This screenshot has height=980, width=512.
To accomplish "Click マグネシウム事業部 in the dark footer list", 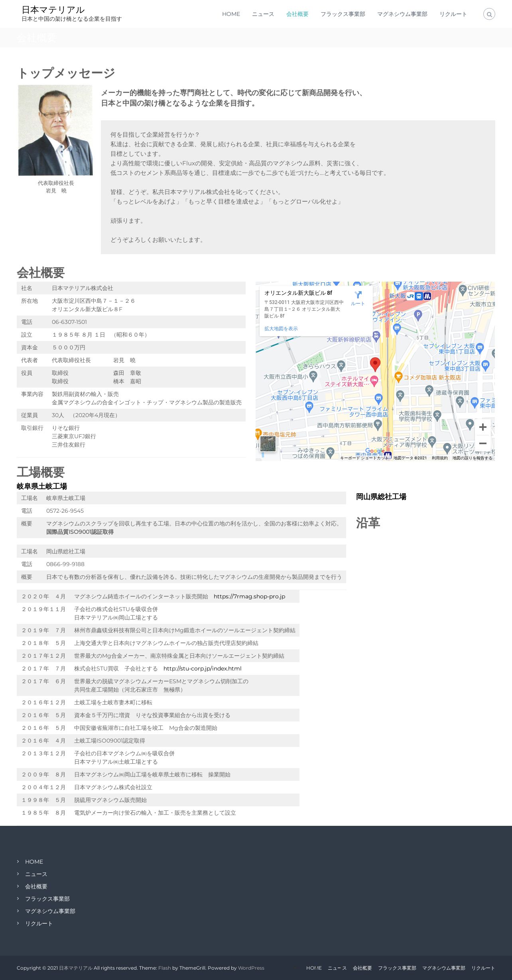I will (x=50, y=911).
